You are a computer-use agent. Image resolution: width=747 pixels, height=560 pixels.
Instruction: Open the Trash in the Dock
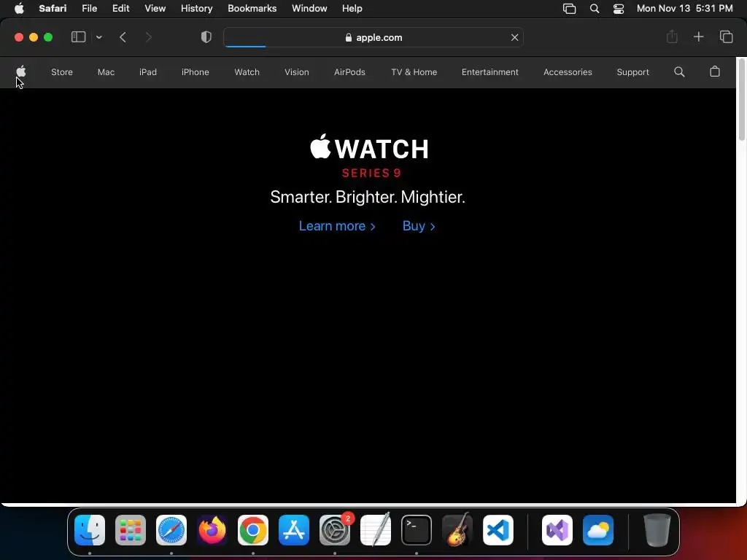click(657, 530)
